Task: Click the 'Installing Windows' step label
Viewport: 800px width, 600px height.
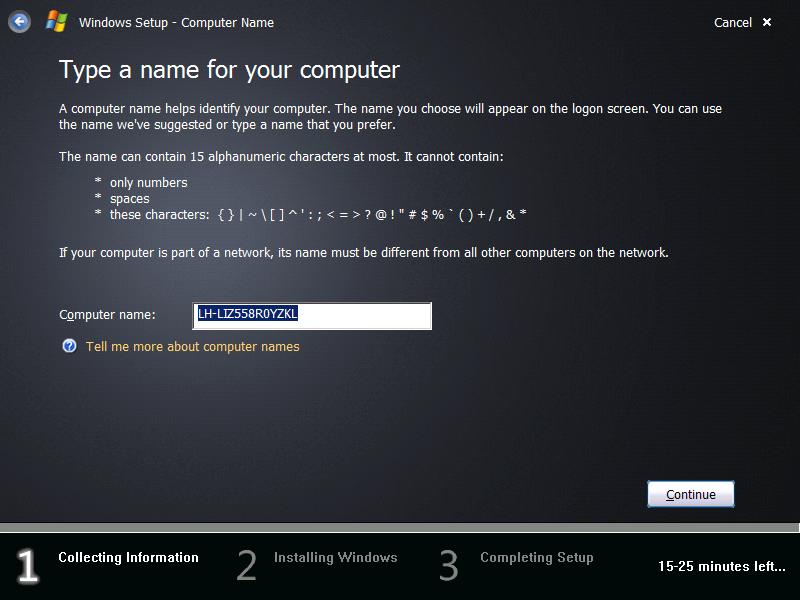Action: tap(335, 557)
